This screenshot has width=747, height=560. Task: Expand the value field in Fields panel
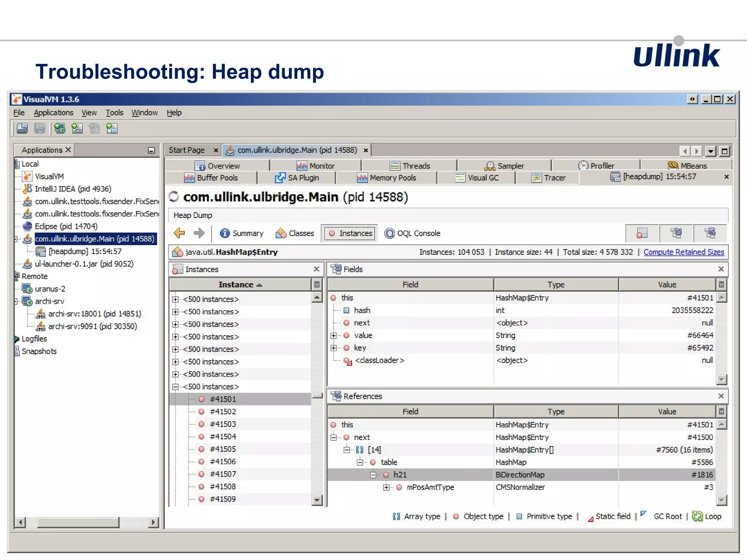pos(333,335)
